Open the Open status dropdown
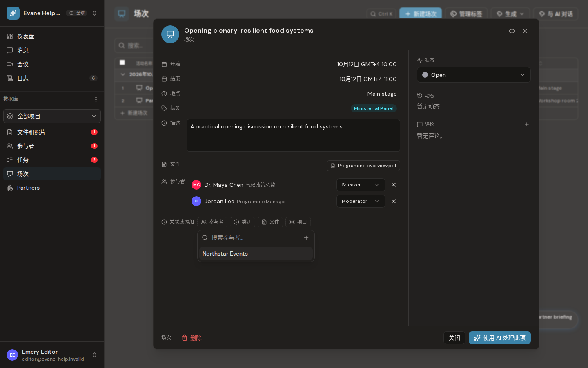The height and width of the screenshot is (368, 588). pyautogui.click(x=474, y=75)
